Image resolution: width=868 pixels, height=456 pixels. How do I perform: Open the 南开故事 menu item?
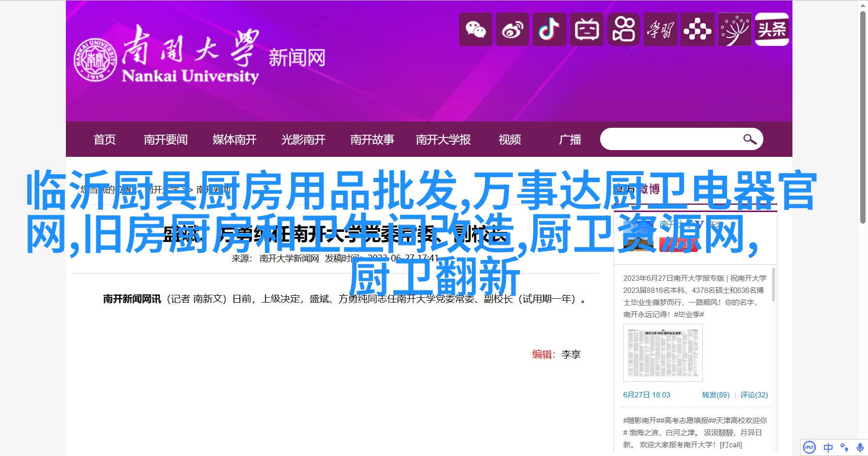coord(372,139)
